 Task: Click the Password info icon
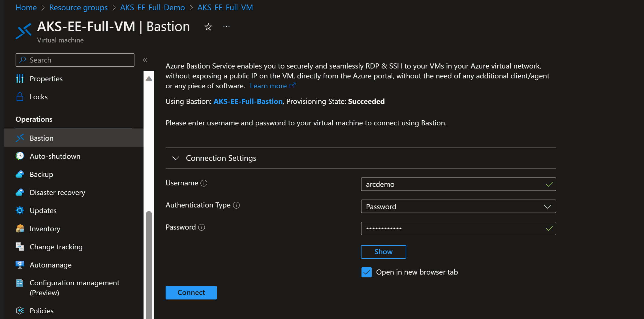[x=202, y=227]
